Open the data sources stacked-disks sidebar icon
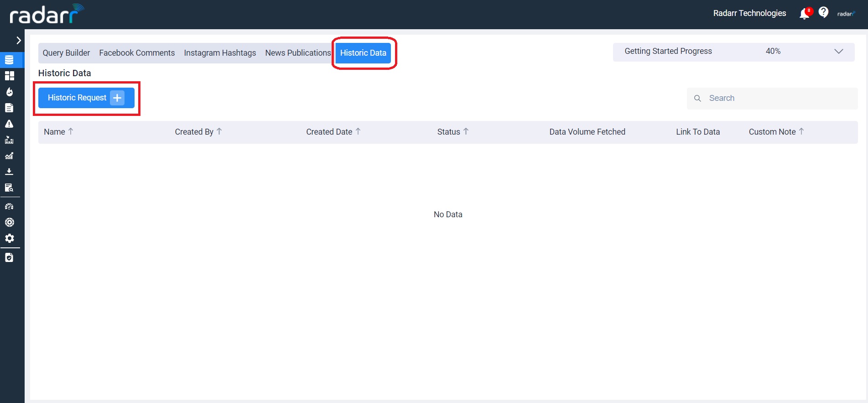The height and width of the screenshot is (403, 868). (x=9, y=60)
